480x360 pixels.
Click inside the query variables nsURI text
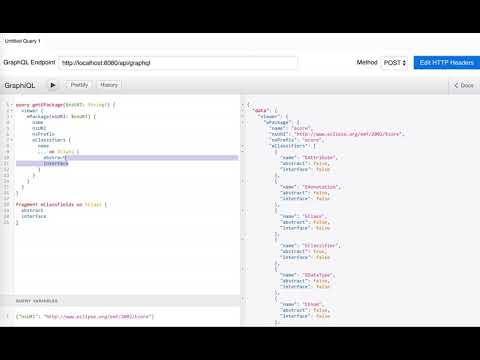85,316
